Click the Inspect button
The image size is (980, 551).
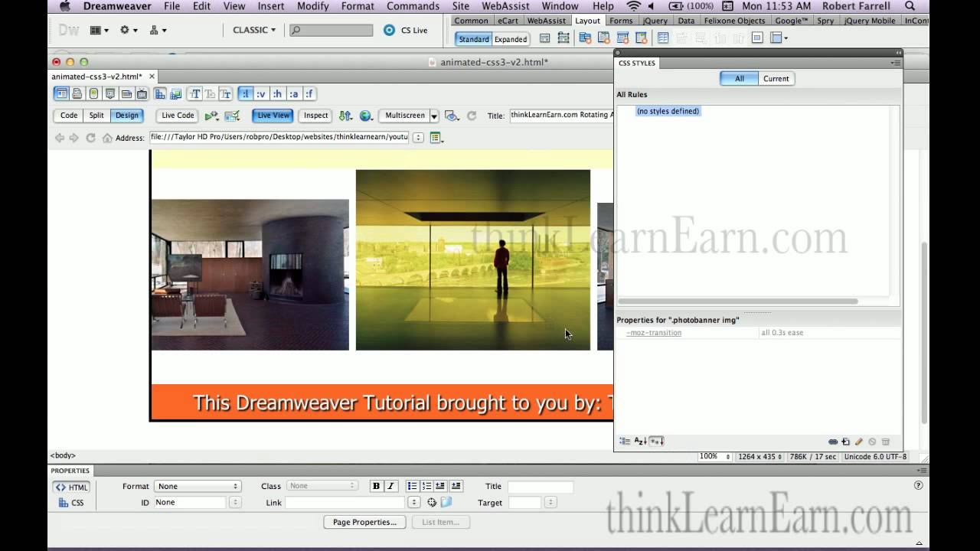coord(315,116)
